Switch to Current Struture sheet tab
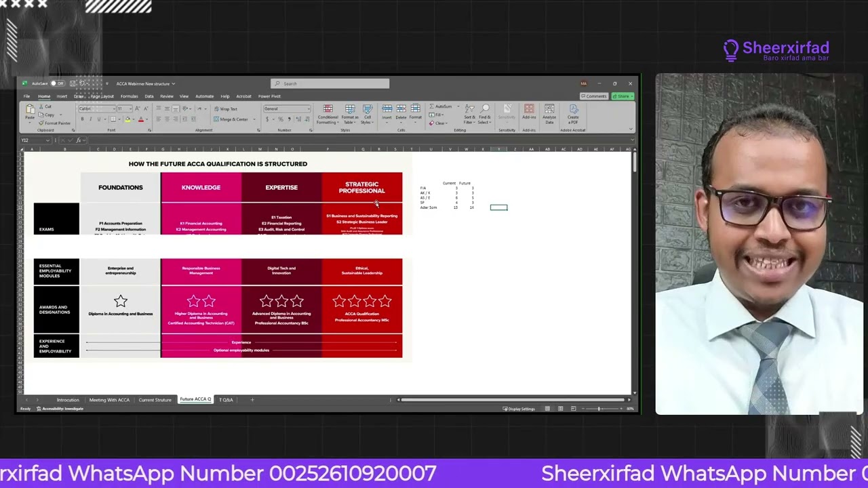The height and width of the screenshot is (488, 868). click(x=155, y=400)
